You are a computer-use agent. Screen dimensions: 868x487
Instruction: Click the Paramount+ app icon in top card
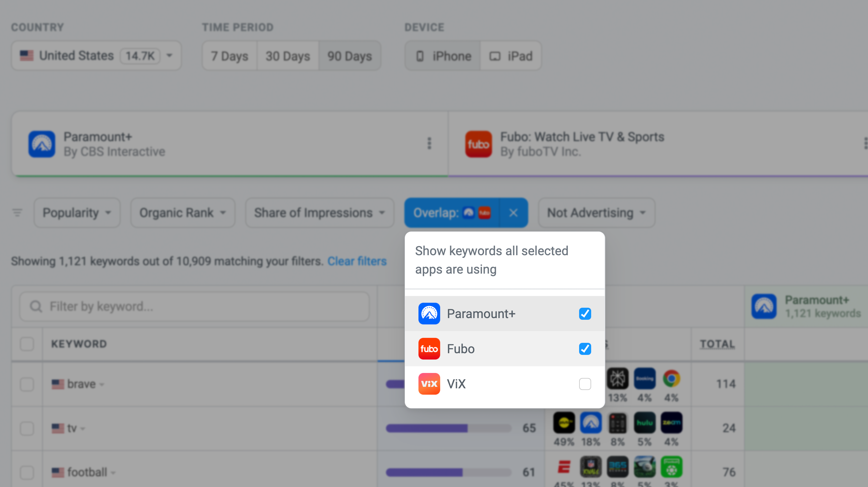[x=42, y=144]
